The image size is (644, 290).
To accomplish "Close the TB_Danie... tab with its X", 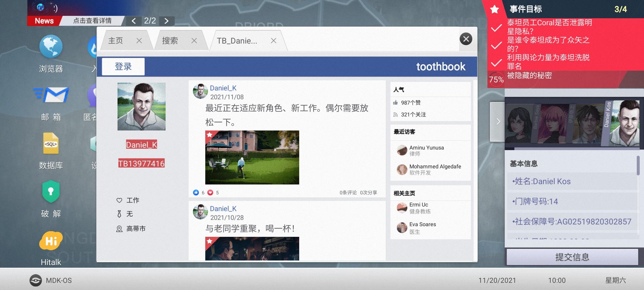I will coord(273,41).
